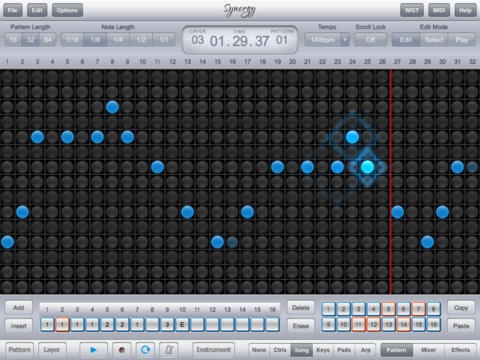Set Pattern Length to 32
The height and width of the screenshot is (360, 480).
30,40
